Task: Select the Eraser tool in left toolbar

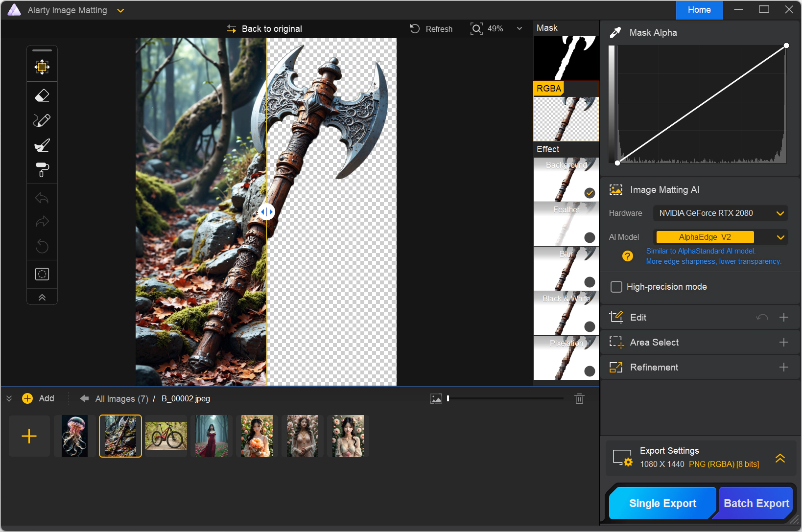Action: tap(42, 95)
